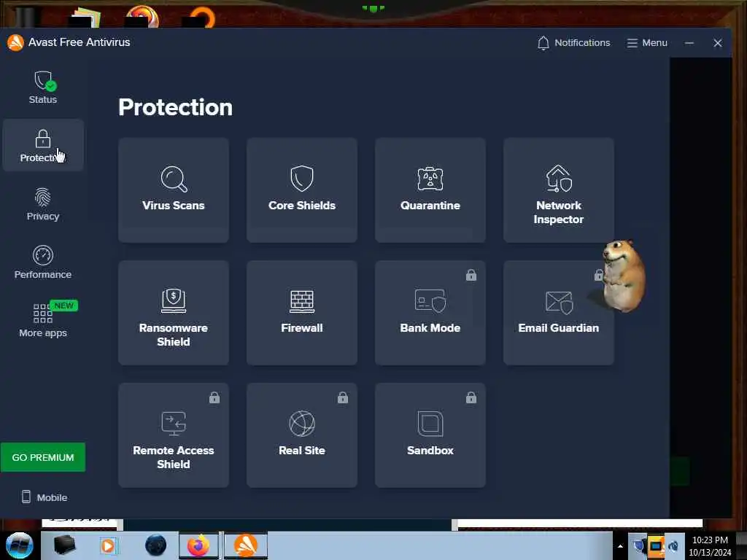Open More apps in the sidebar
Viewport: 747px width, 560px height.
(x=43, y=320)
